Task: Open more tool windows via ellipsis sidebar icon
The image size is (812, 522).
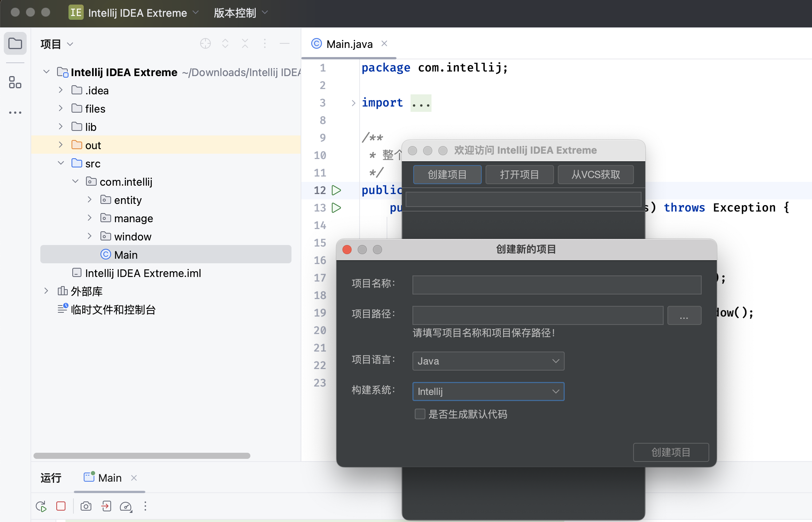Action: pyautogui.click(x=15, y=112)
